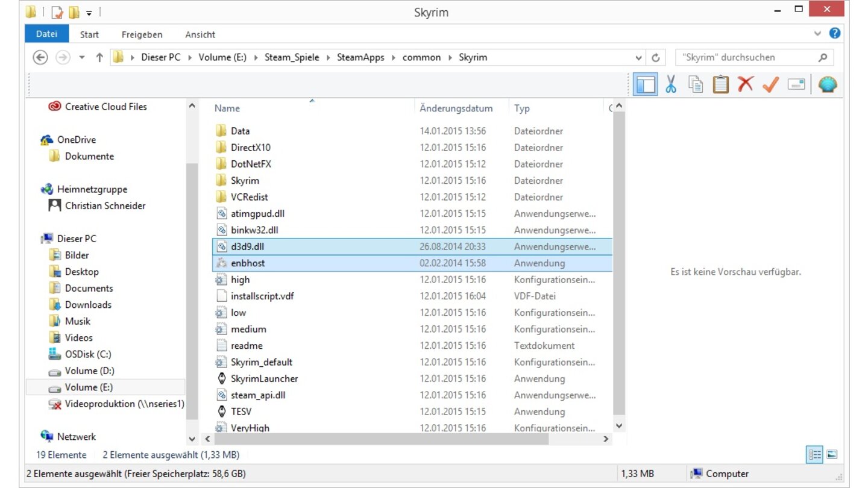Open the Freigeben ribbon tab
Viewport: 868px width, 488px height.
(142, 34)
